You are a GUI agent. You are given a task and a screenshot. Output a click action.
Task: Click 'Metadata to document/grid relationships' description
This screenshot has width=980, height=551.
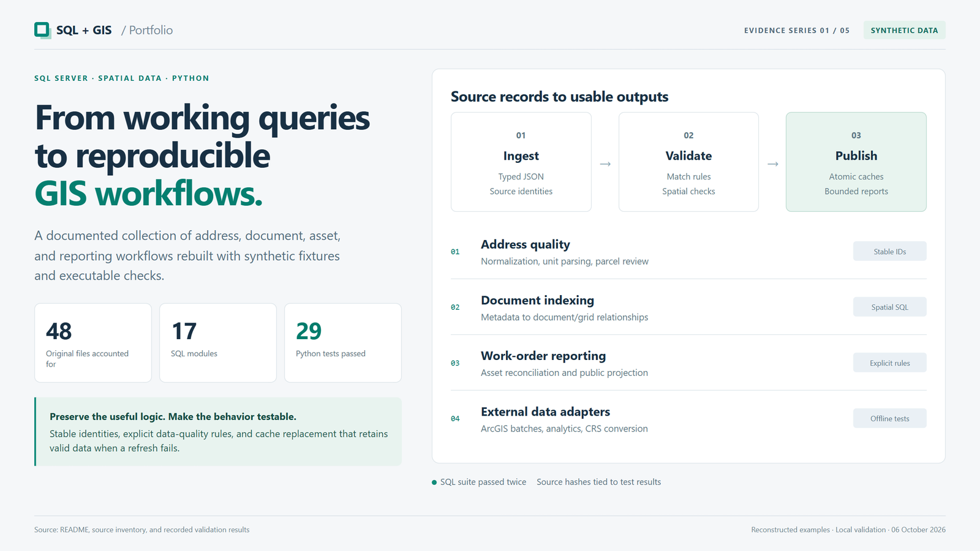click(565, 317)
